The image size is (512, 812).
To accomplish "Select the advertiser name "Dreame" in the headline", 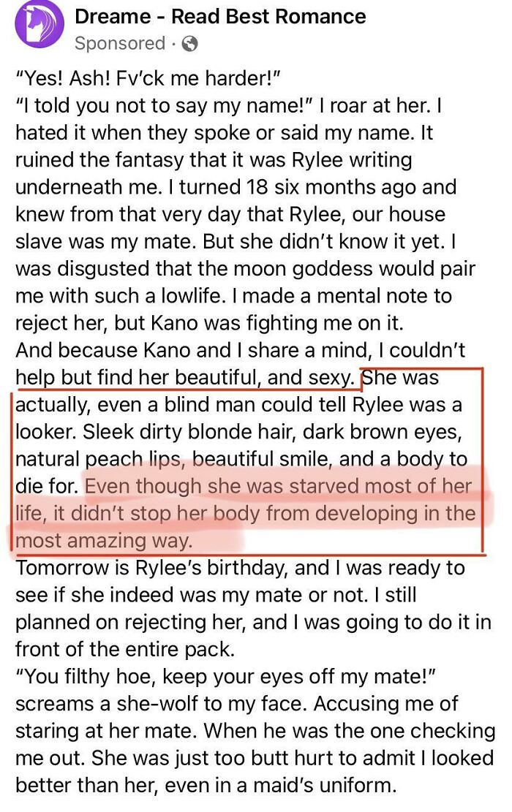I will [x=110, y=17].
